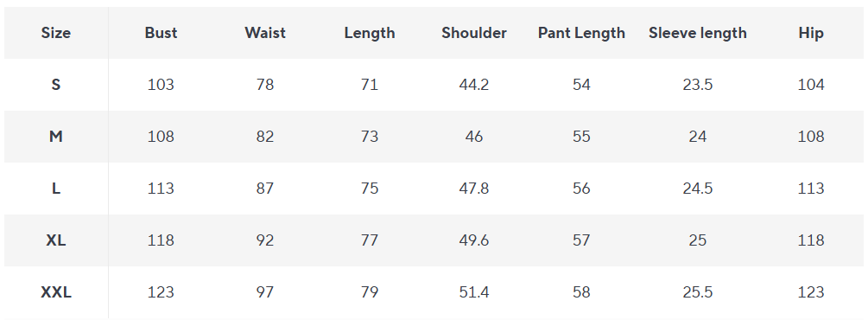Image resolution: width=868 pixels, height=320 pixels.
Task: Click length value 73 in M row
Action: [370, 137]
